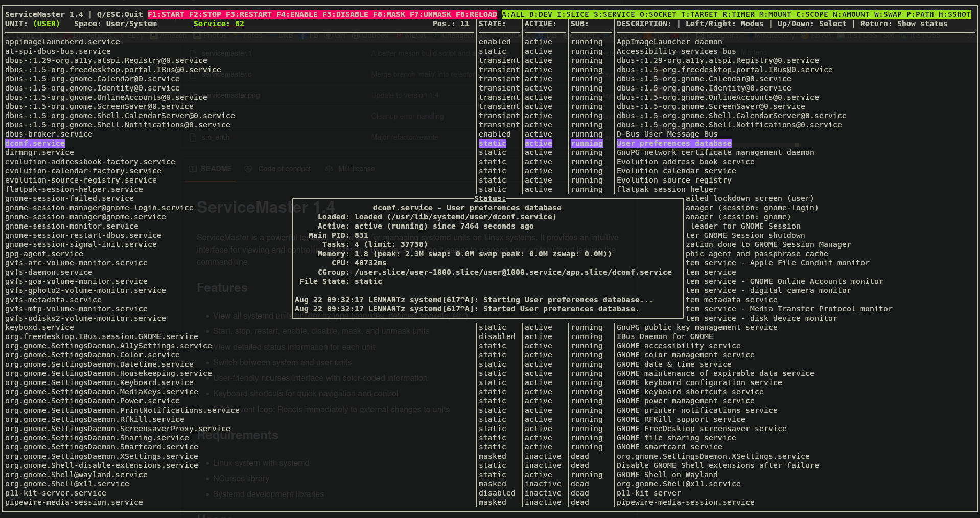Viewport: 980px width, 518px height.
Task: Select gnome-session-failed.service row
Action: pos(69,198)
